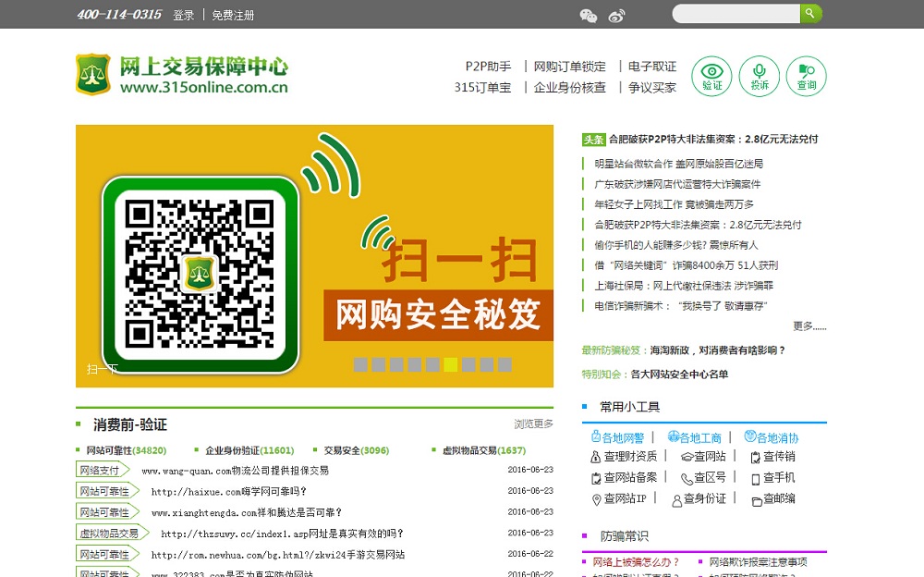The height and width of the screenshot is (577, 924).
Task: Select 虚拟物品交易(1637) category tab
Action: (x=484, y=450)
